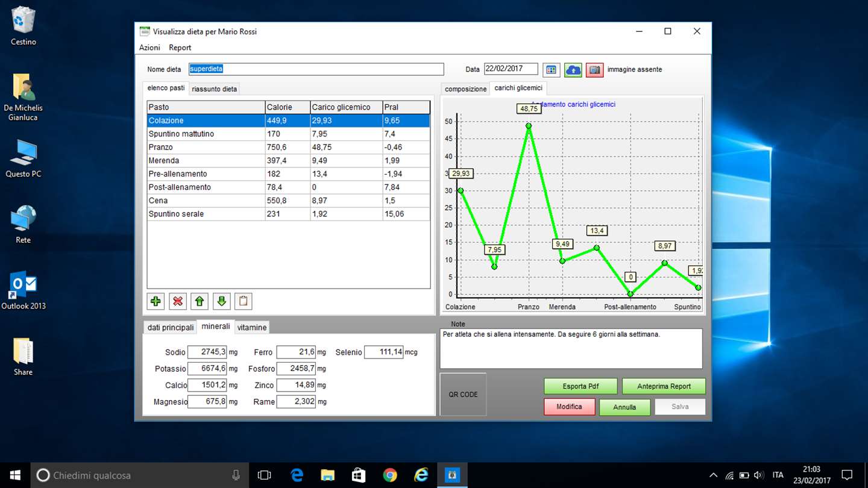Click the Cortana search box
This screenshot has width=868, height=488.
pos(139,475)
